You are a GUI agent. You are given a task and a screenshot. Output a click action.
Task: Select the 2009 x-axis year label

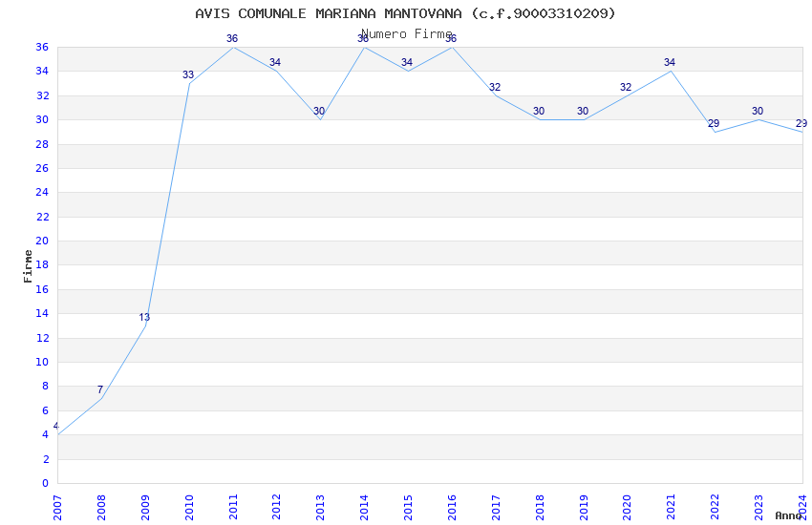(x=145, y=508)
